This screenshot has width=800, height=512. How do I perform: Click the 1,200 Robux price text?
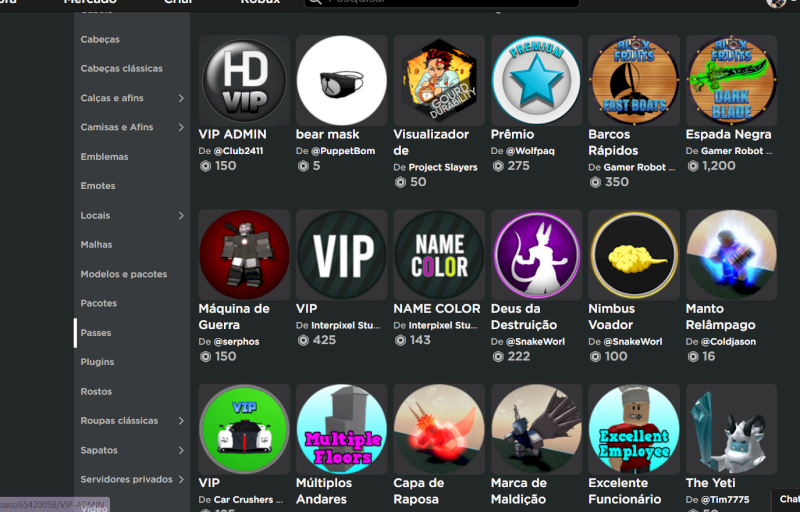[719, 166]
